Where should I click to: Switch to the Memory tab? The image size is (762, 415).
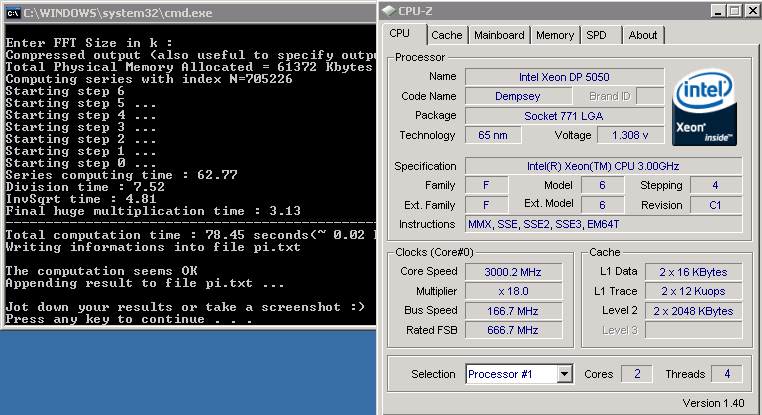tap(555, 35)
